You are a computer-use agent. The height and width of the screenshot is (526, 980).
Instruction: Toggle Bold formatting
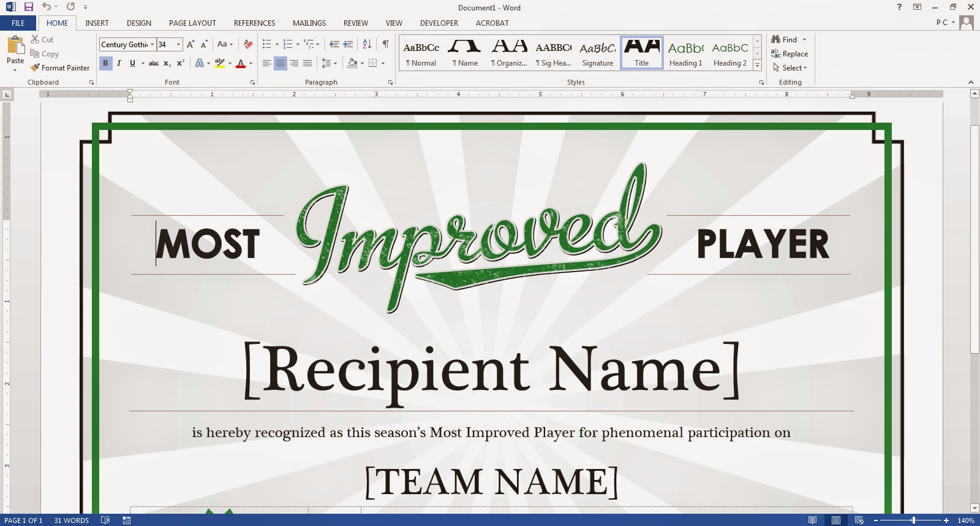(105, 63)
